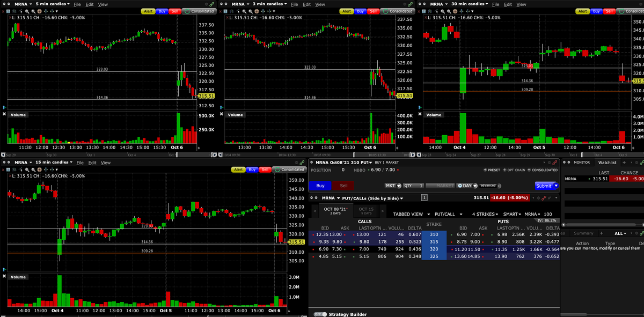Click the dark red Sell button in order entry
Screen dimensions: 644x317
pos(343,186)
